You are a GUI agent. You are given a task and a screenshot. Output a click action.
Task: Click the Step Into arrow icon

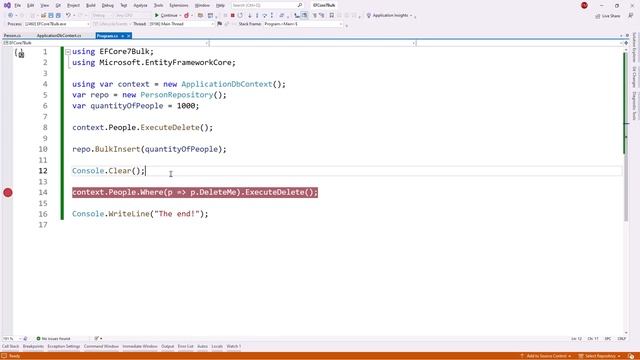(x=250, y=16)
